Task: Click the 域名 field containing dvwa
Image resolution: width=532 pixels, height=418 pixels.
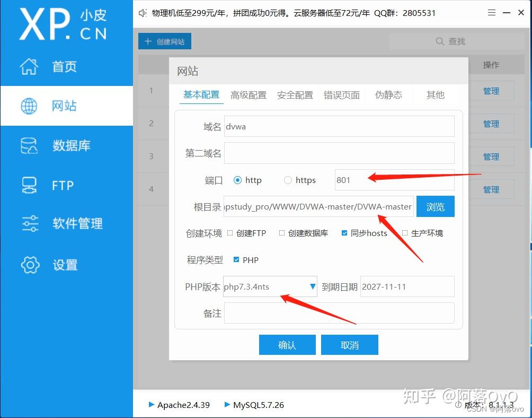Action: click(x=339, y=126)
